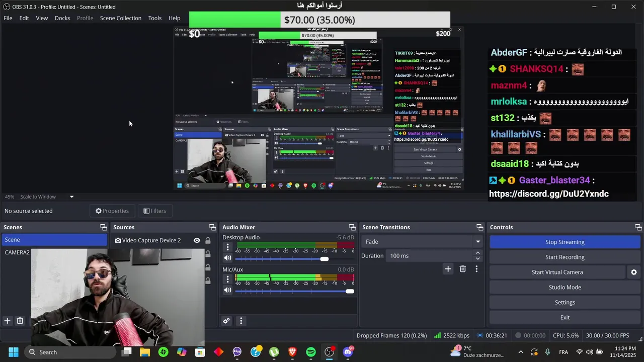Open the Tools menu
Viewport: 644px width, 362px height.
[155, 18]
